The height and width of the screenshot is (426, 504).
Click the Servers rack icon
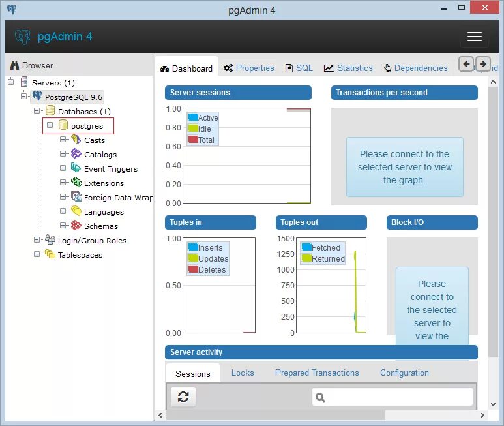pos(24,82)
